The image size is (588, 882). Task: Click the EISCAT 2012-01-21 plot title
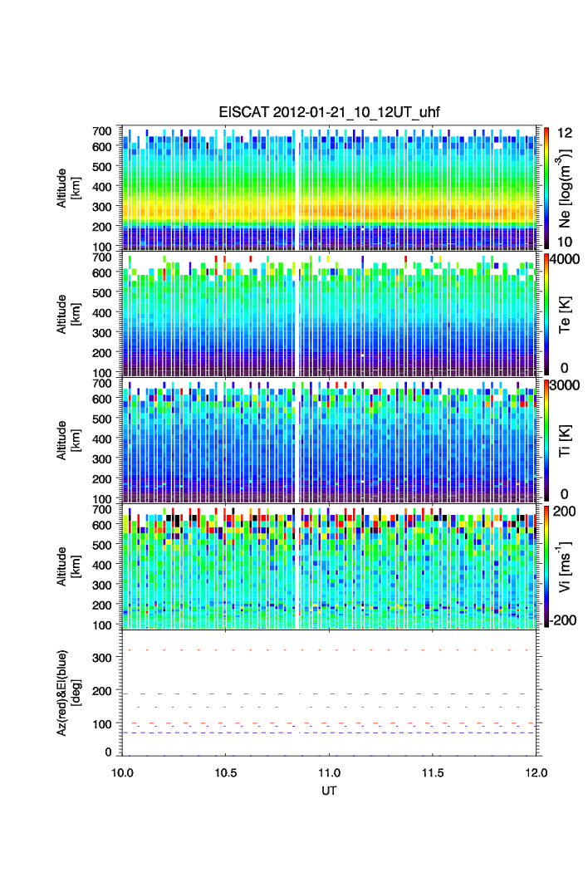coord(330,113)
